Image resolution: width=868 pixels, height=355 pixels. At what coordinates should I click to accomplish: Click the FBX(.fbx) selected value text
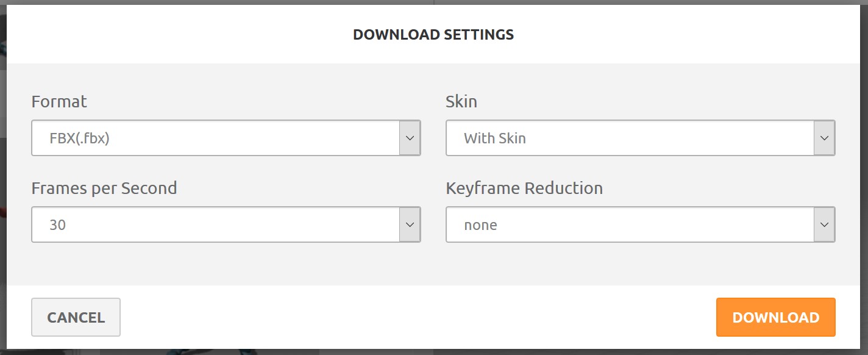pos(79,138)
